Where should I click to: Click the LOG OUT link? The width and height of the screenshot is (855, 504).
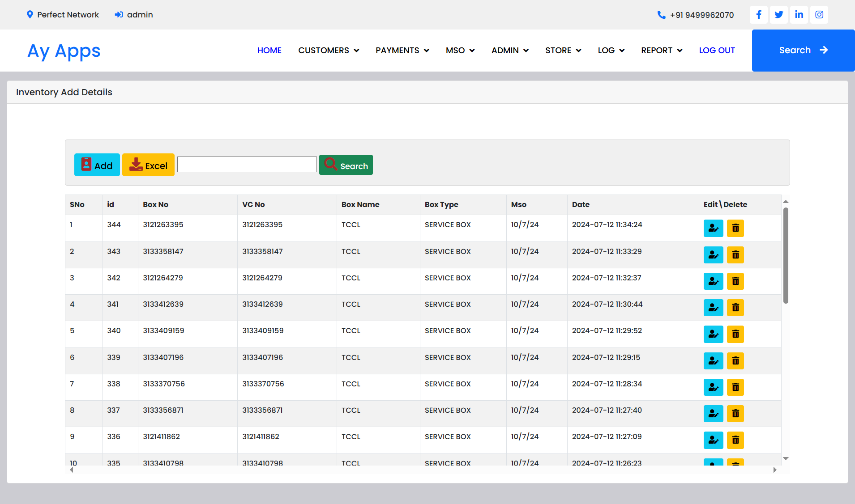tap(717, 51)
